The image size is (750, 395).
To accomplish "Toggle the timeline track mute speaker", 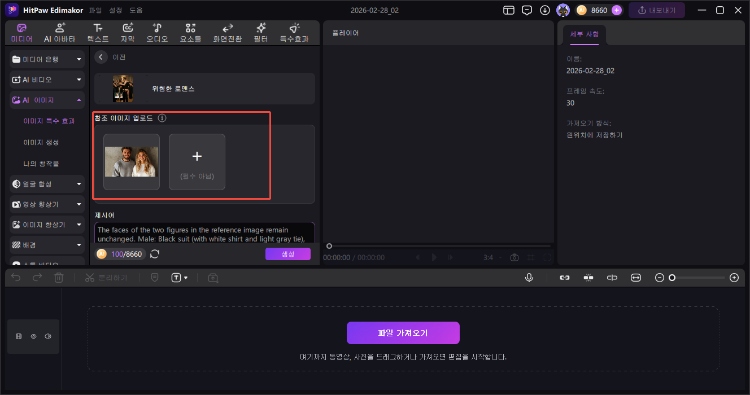I will pyautogui.click(x=48, y=336).
